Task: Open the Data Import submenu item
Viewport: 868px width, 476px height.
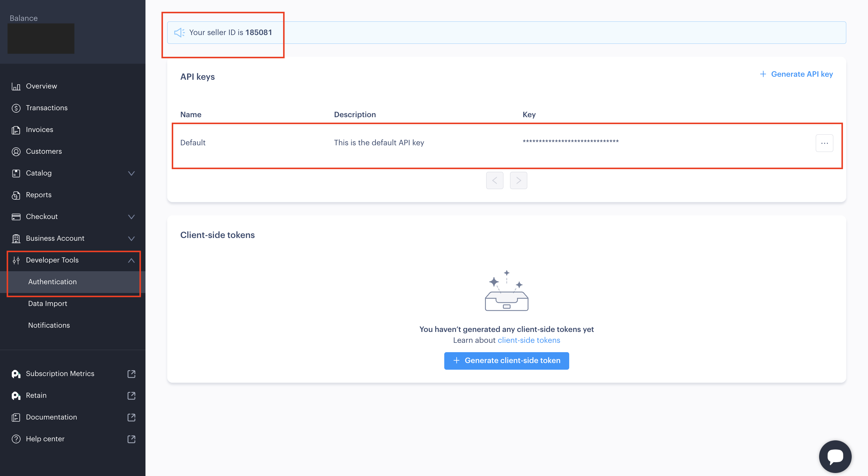Action: pos(47,304)
